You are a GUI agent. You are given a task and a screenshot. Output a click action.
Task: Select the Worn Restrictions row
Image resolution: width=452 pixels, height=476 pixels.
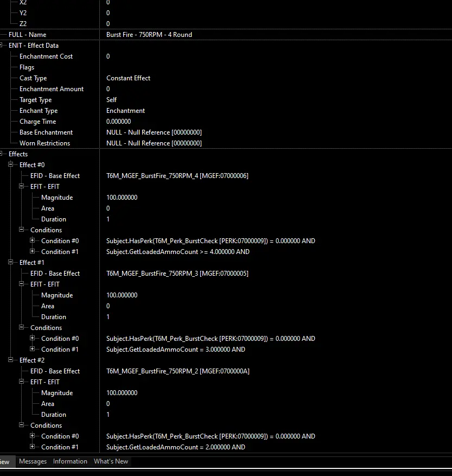point(226,143)
